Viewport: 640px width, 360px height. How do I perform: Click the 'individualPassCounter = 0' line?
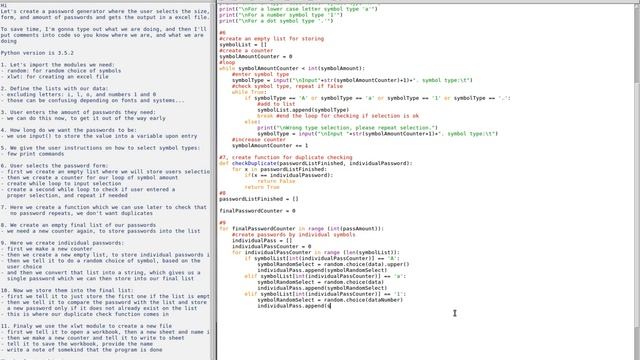click(271, 247)
